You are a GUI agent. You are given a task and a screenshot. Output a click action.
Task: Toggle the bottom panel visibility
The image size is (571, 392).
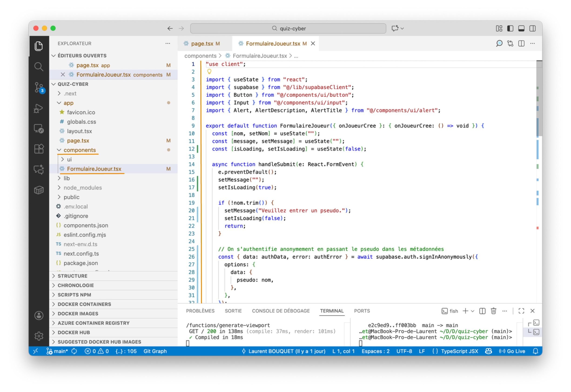[521, 28]
